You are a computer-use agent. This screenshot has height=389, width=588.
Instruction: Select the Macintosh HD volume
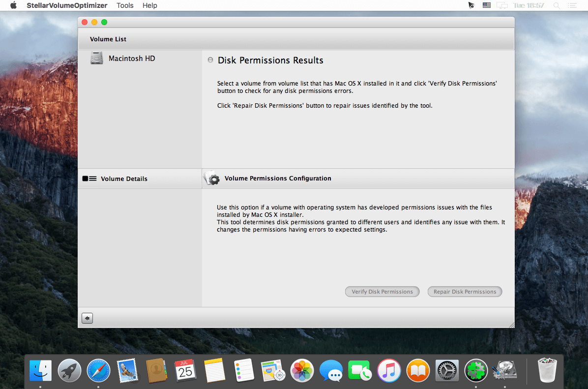click(132, 59)
